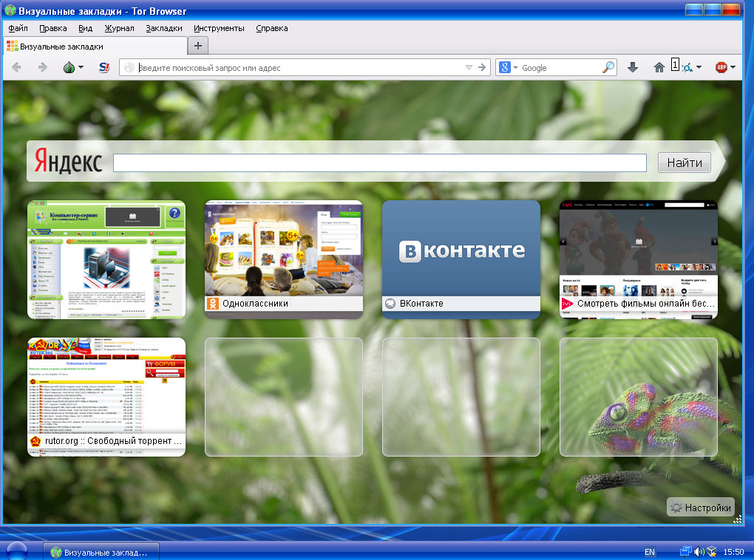The height and width of the screenshot is (560, 754).
Task: Go back with the back arrow
Action: coord(16,67)
